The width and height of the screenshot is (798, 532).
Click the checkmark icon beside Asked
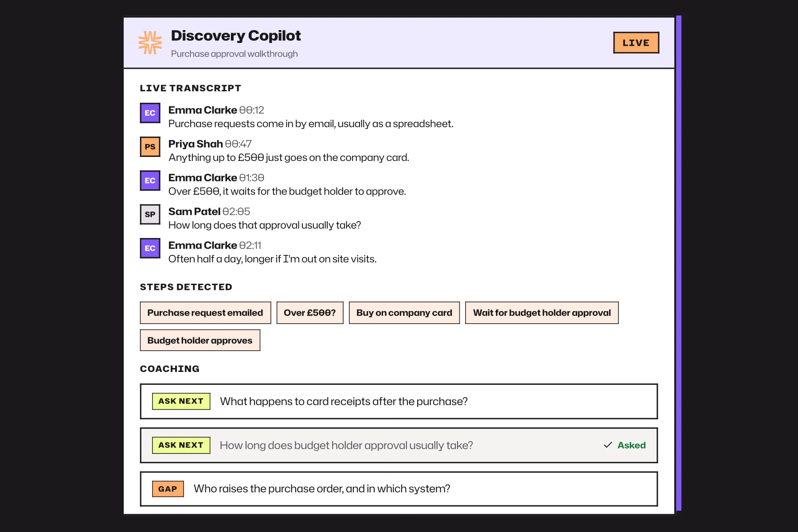tap(608, 445)
